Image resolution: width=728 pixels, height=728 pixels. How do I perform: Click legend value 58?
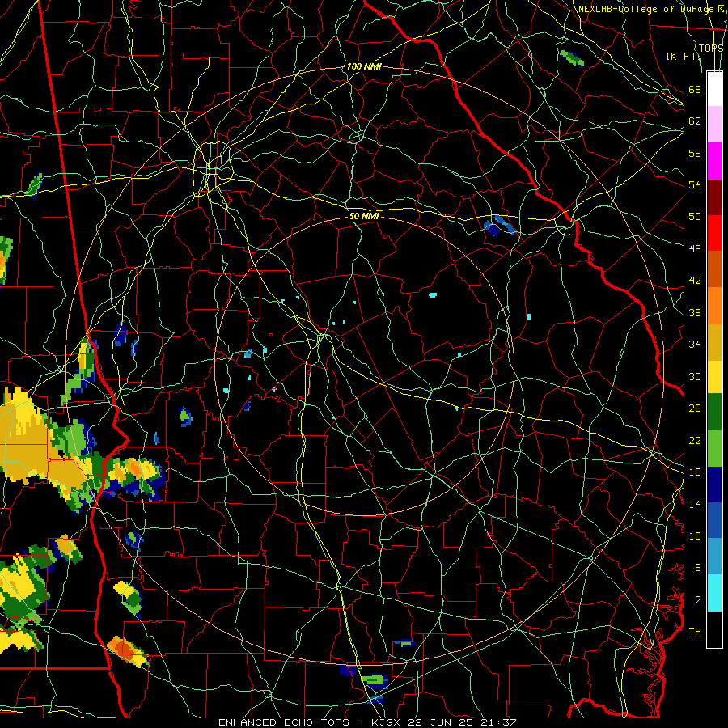[x=695, y=153]
